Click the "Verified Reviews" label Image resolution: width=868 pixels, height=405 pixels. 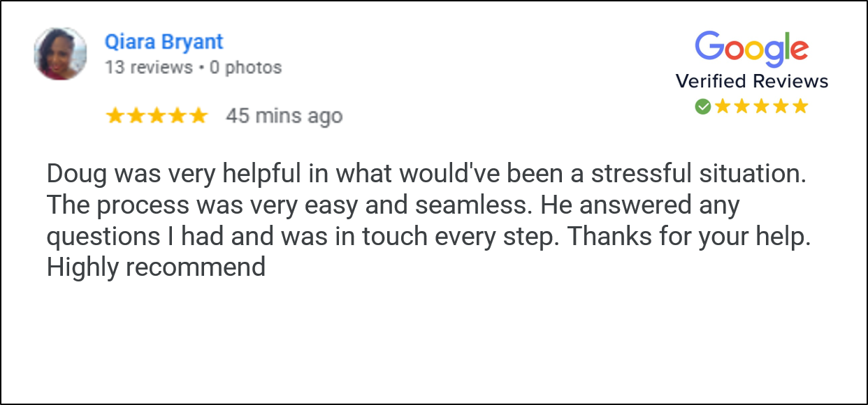point(751,82)
